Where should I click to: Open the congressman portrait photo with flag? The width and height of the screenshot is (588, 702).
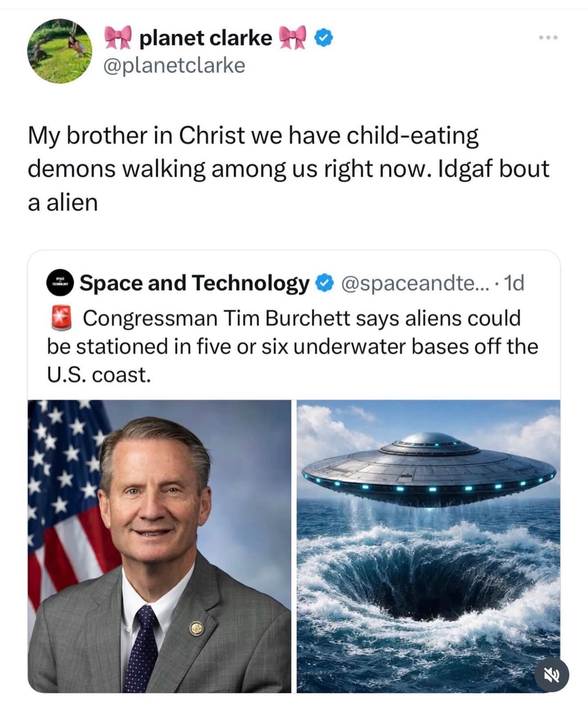pyautogui.click(x=159, y=546)
